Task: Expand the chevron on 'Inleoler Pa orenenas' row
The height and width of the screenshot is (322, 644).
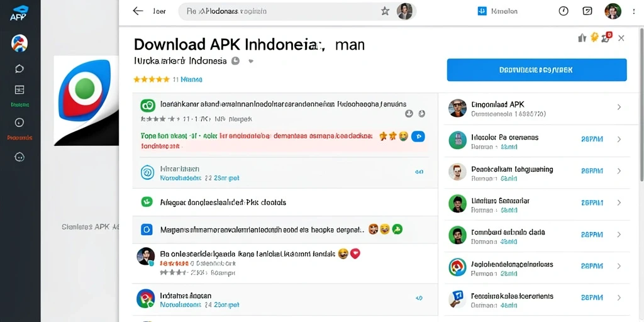Action: tap(619, 139)
